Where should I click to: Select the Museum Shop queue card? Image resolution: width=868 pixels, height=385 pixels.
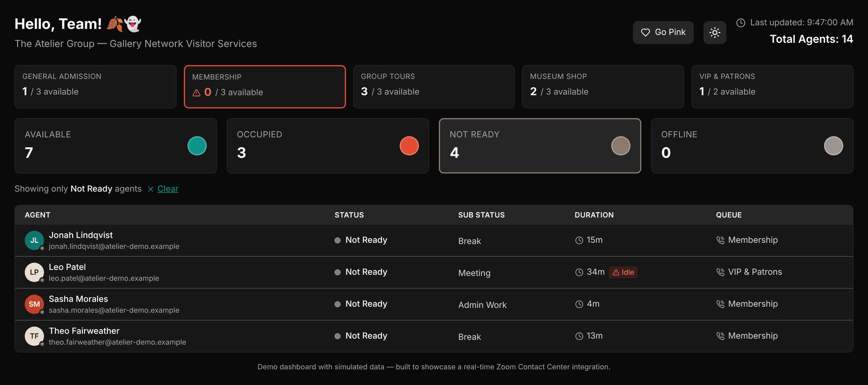603,87
